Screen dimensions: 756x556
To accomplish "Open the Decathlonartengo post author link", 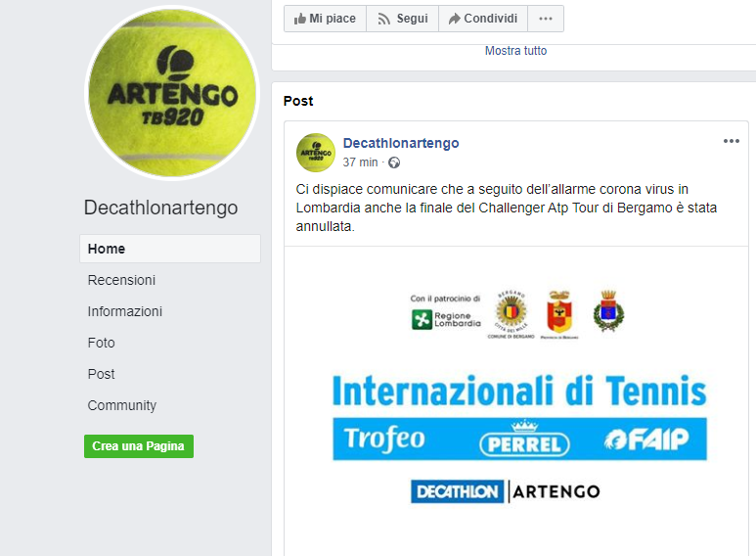I will coord(401,143).
